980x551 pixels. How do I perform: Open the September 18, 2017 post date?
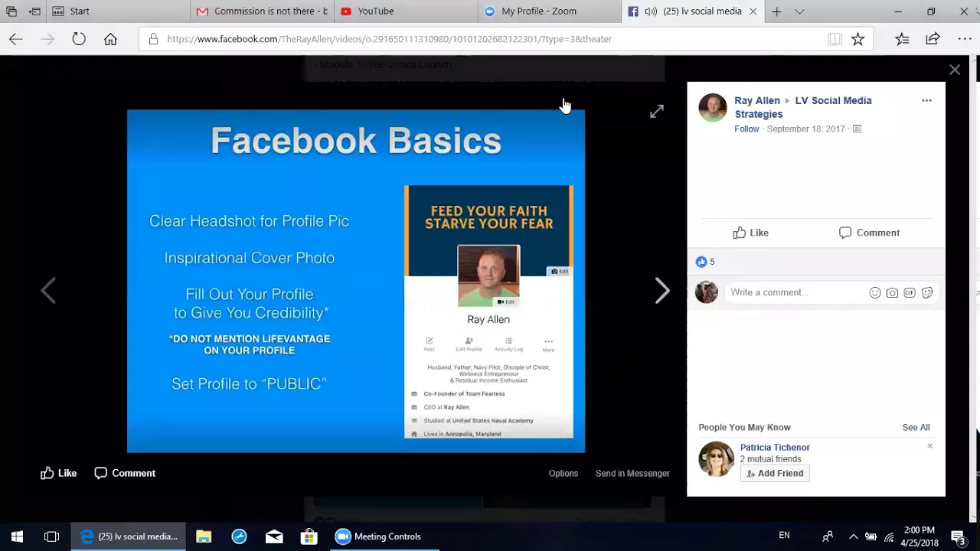[x=805, y=129]
